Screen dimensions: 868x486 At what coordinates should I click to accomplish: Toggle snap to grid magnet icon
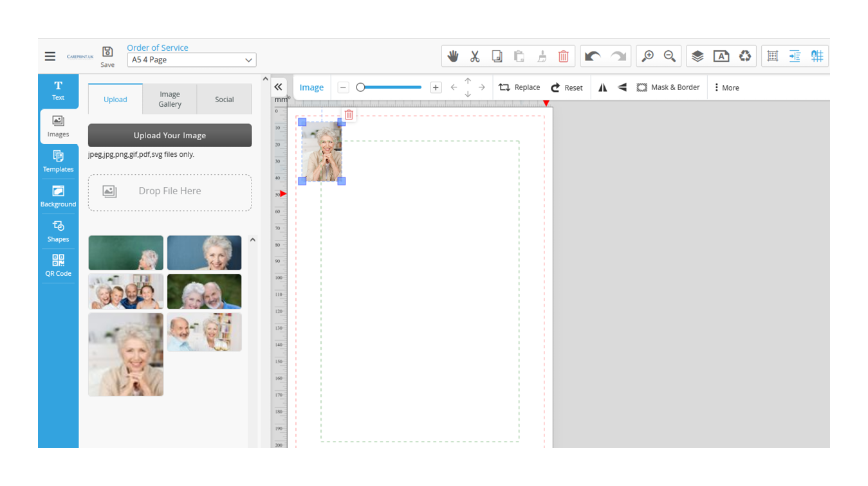[x=817, y=57]
